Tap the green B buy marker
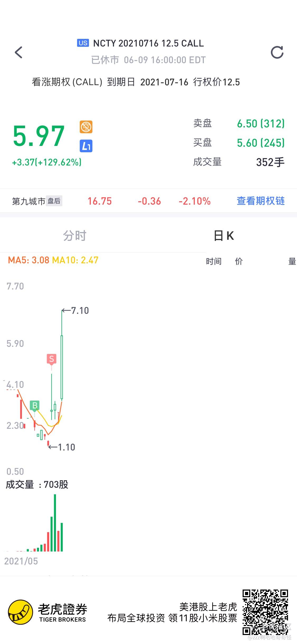Screen dimensions: 297x644 tap(35, 405)
